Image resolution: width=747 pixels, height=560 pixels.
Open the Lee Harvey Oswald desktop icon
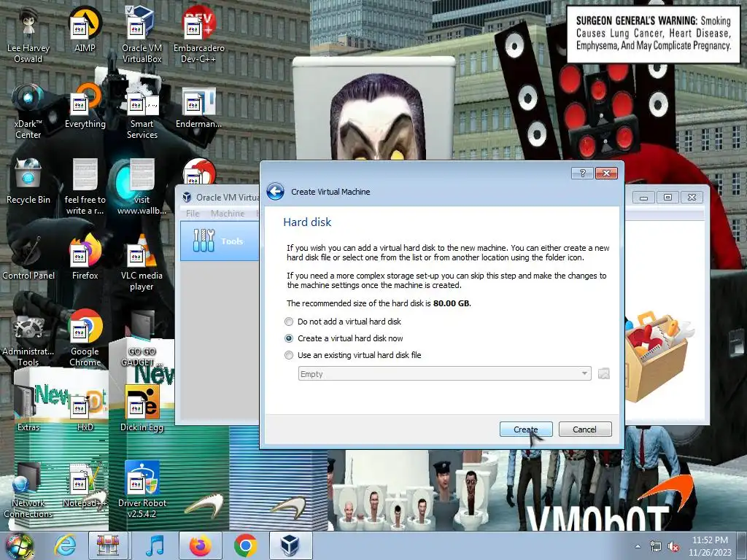click(28, 36)
